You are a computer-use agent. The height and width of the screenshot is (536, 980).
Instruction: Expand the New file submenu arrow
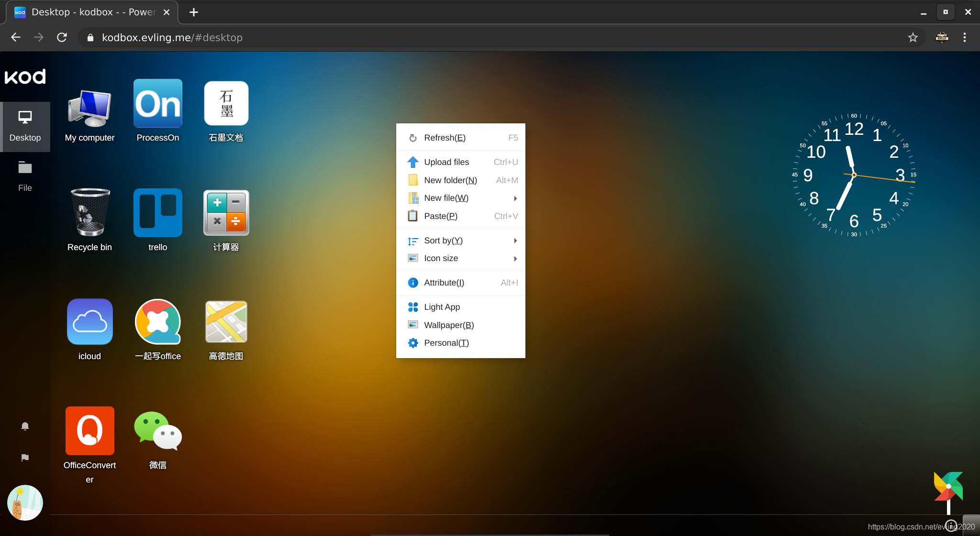click(x=515, y=198)
